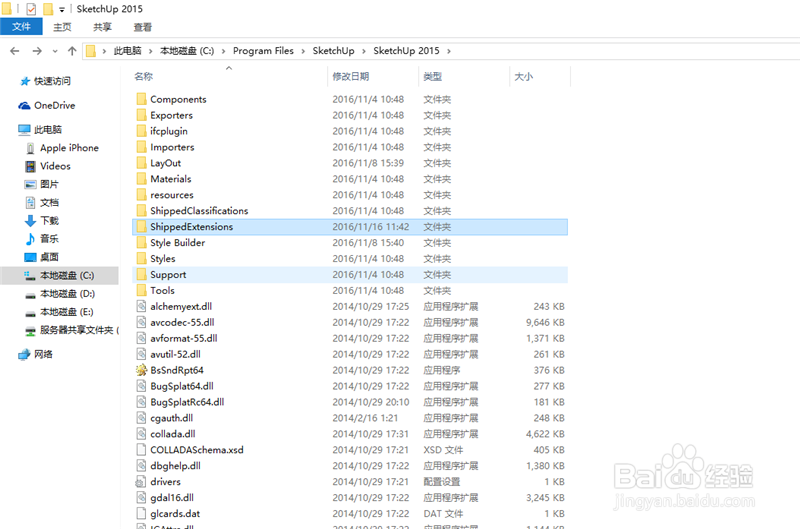The height and width of the screenshot is (529, 800).
Task: Select the ifcplugin folder icon
Action: [x=141, y=131]
